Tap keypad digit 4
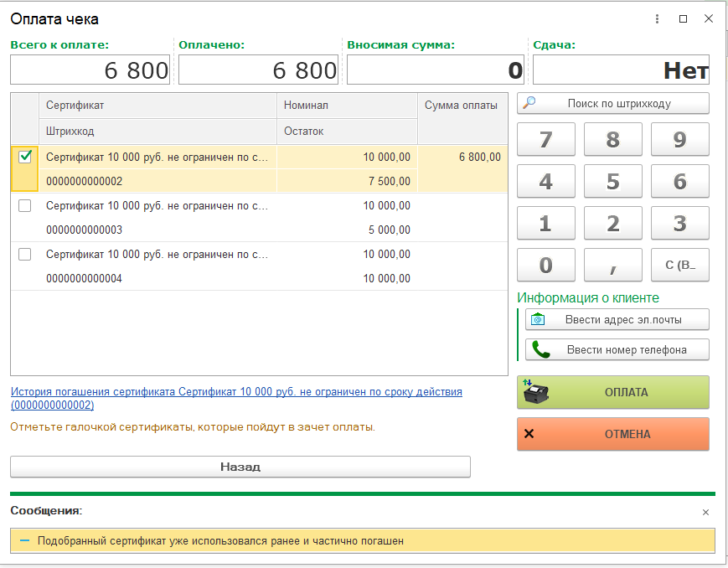Image resolution: width=728 pixels, height=568 pixels. coord(546,181)
